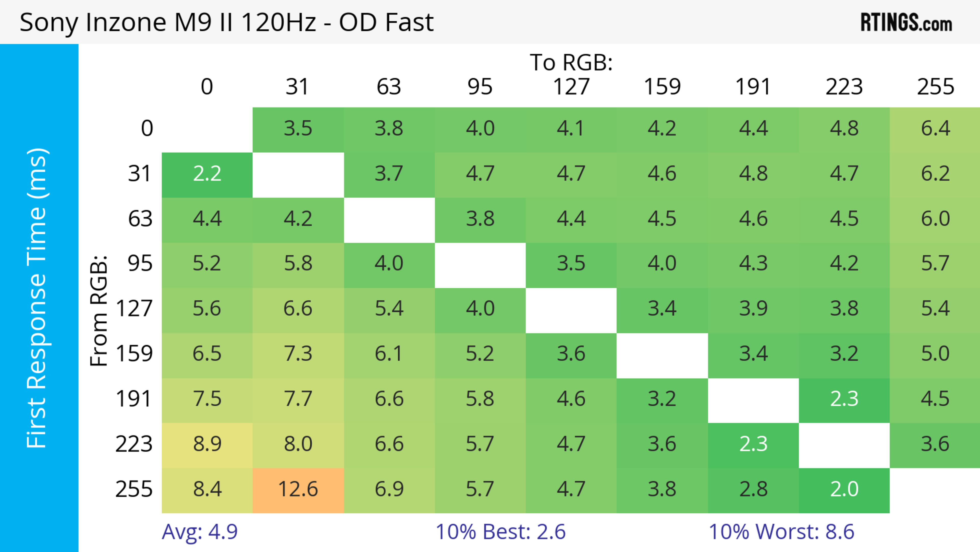Screen dimensions: 980x552
Task: Click the 8.4 ms heatmap cell
Action: [x=207, y=490]
